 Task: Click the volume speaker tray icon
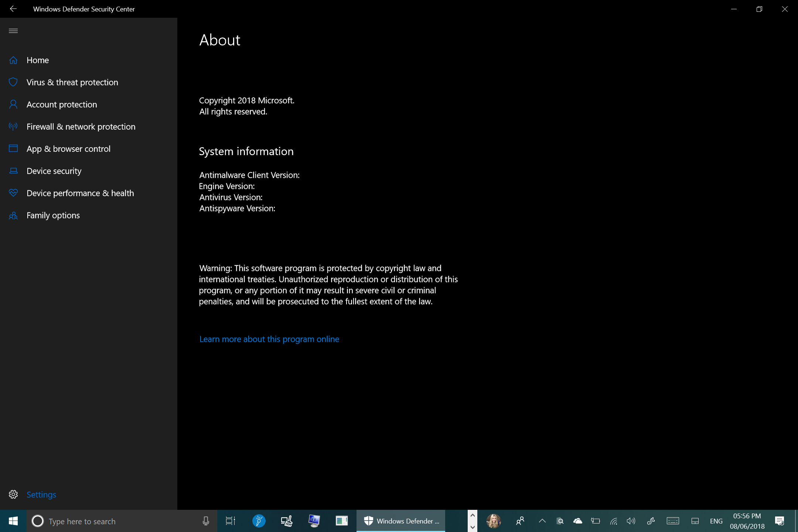(x=631, y=521)
